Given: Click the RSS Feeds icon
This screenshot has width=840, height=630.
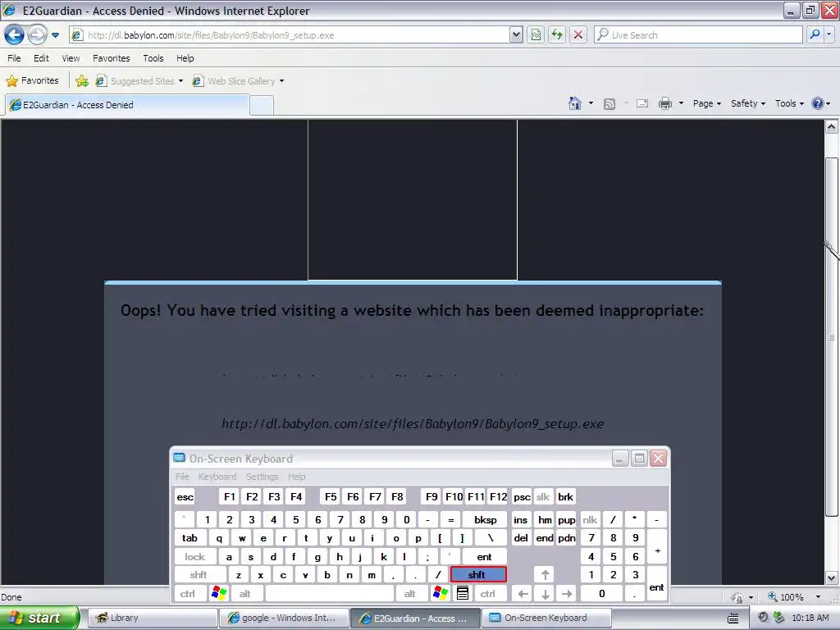Looking at the screenshot, I should coord(609,104).
